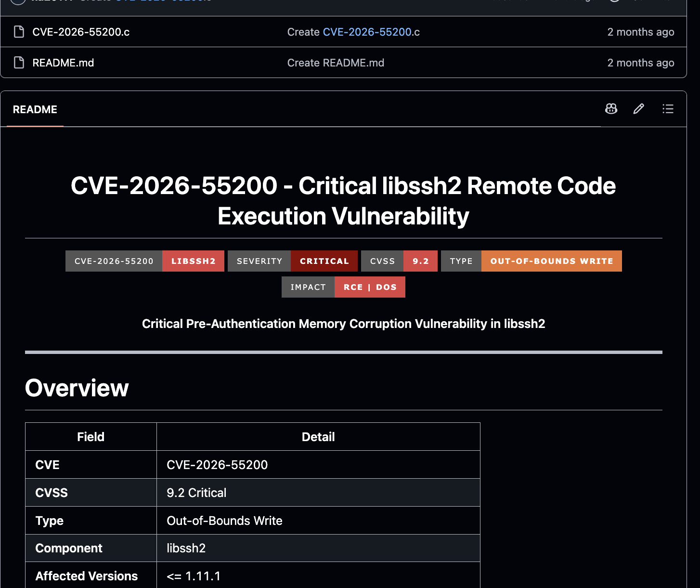
Task: Click the file icon beside CVE-2026-55200.c
Action: click(x=19, y=32)
